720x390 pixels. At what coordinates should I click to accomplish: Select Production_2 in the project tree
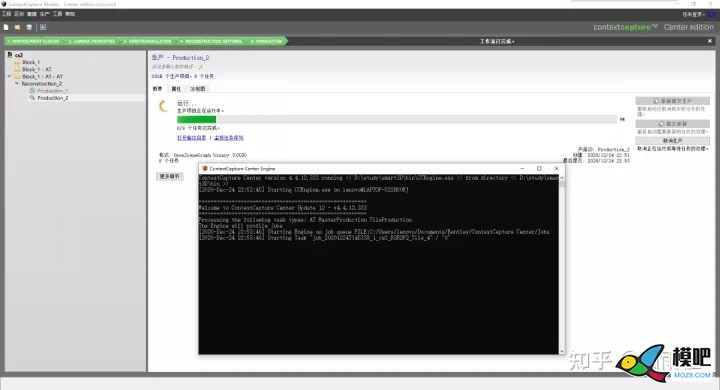[52, 98]
